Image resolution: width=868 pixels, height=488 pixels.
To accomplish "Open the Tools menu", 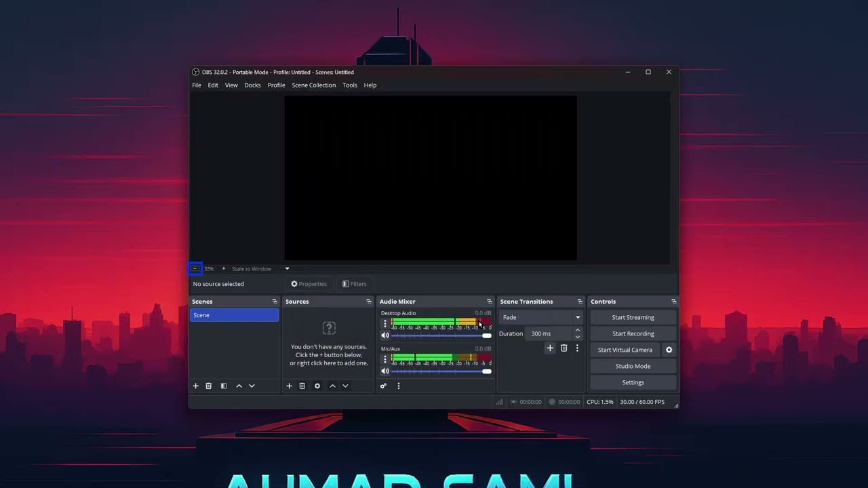I will point(349,85).
